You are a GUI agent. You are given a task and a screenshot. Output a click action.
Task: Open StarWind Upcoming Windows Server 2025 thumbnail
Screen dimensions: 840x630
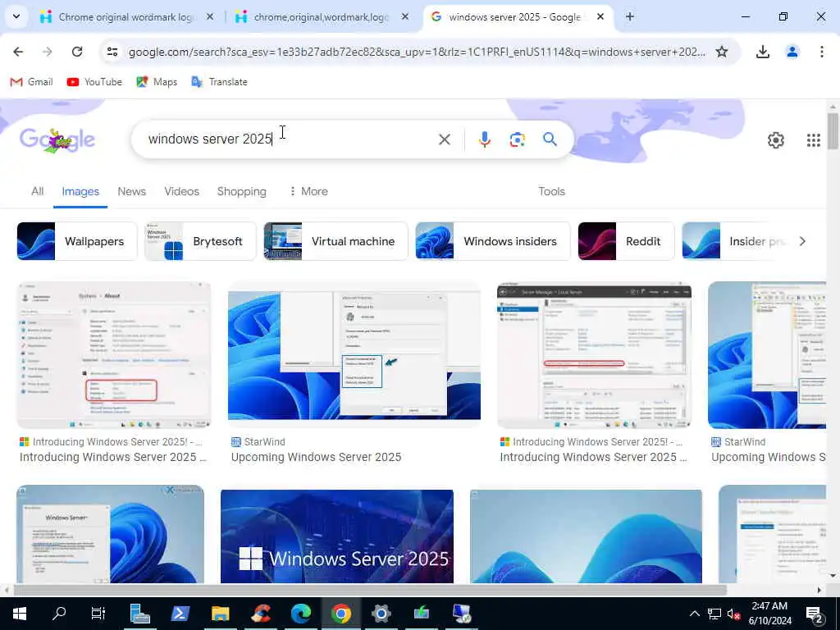(x=354, y=355)
